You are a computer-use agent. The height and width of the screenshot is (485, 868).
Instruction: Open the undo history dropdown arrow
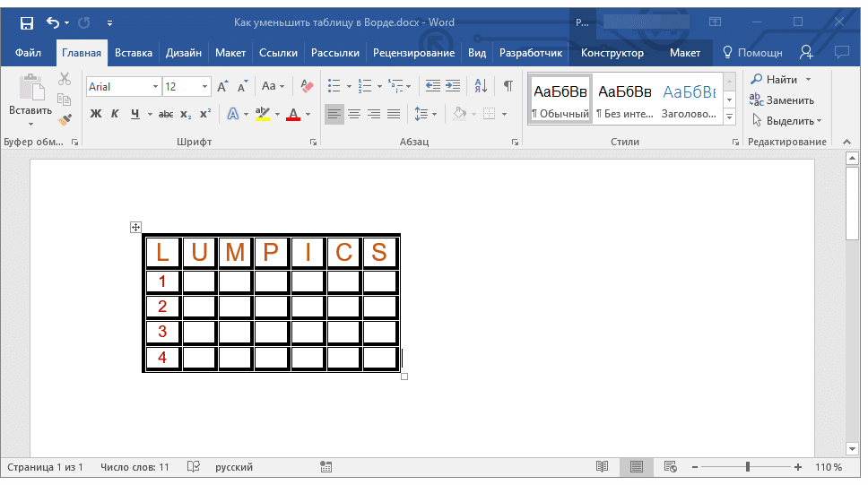(67, 22)
